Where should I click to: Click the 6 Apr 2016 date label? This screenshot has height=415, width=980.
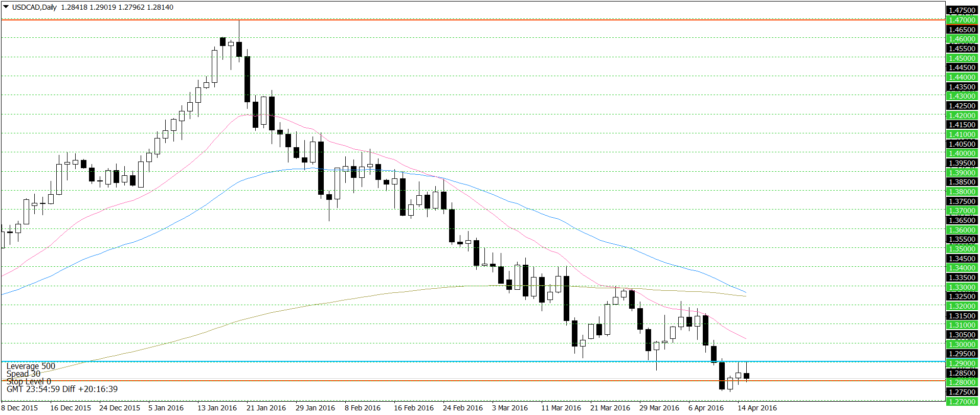pos(706,408)
